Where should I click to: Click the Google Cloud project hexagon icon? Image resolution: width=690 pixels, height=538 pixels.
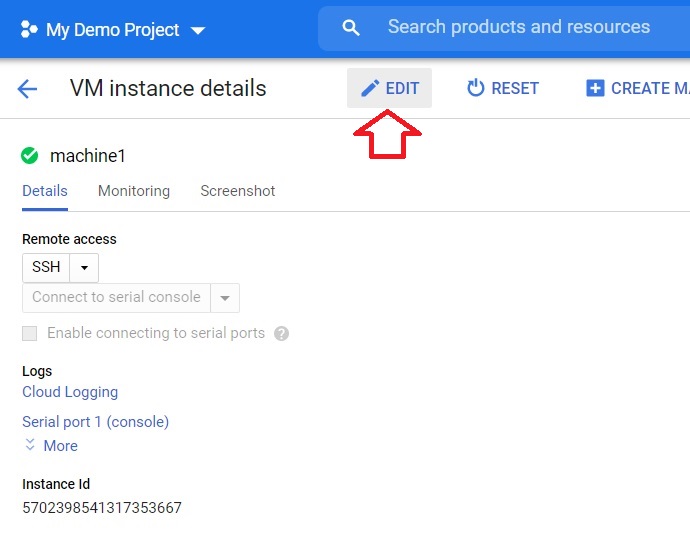[29, 29]
